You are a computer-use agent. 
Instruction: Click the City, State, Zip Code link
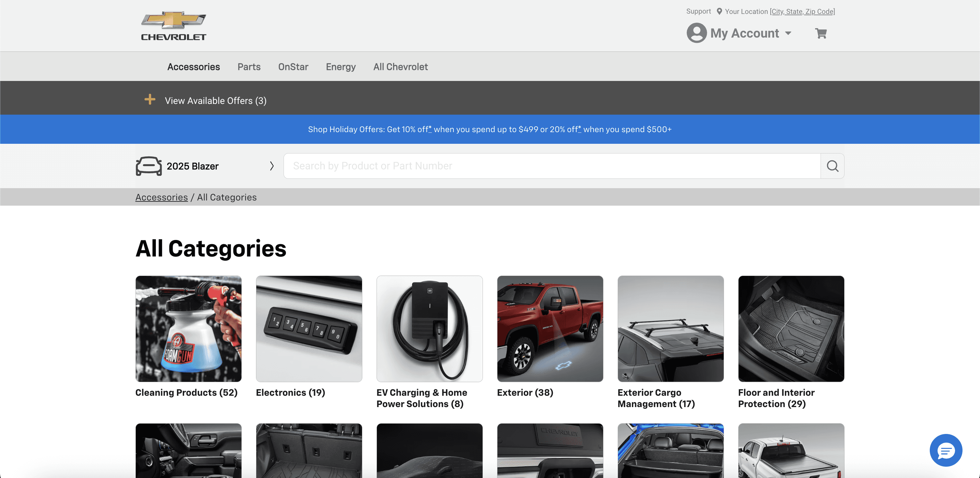point(802,11)
